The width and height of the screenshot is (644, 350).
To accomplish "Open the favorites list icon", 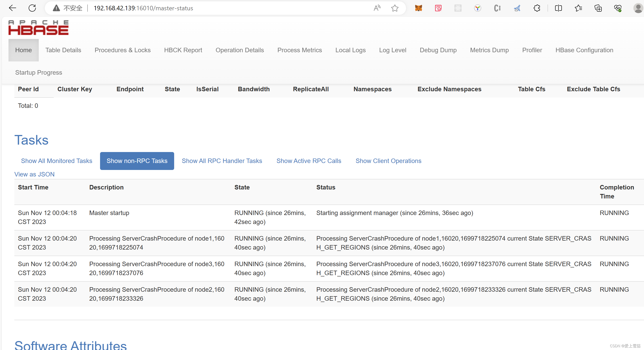I will click(578, 8).
